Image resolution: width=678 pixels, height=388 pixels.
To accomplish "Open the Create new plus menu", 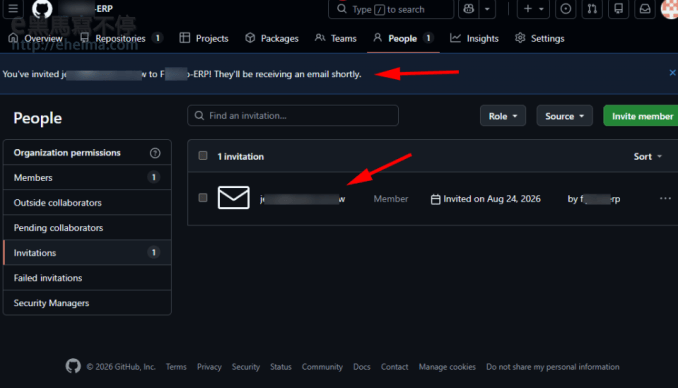I will (533, 9).
